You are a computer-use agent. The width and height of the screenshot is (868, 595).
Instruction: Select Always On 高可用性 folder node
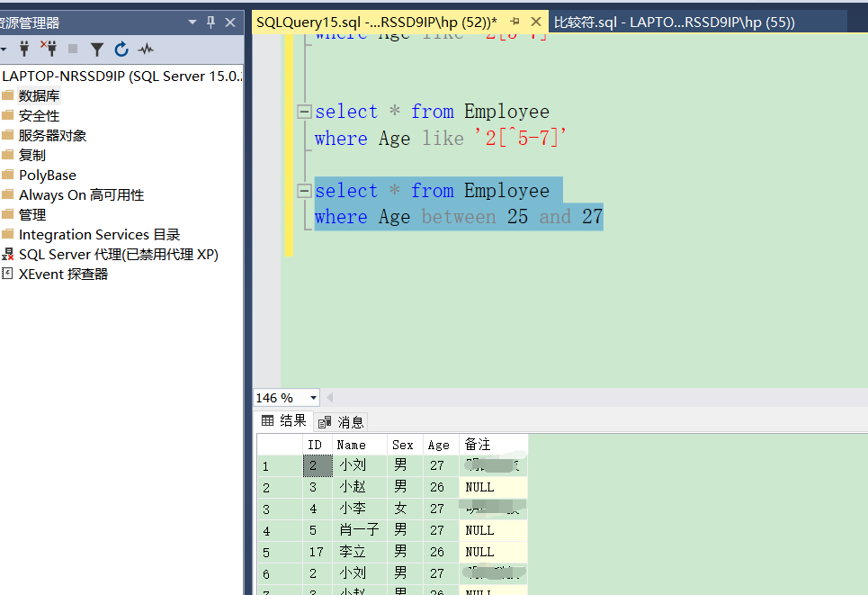tap(81, 195)
